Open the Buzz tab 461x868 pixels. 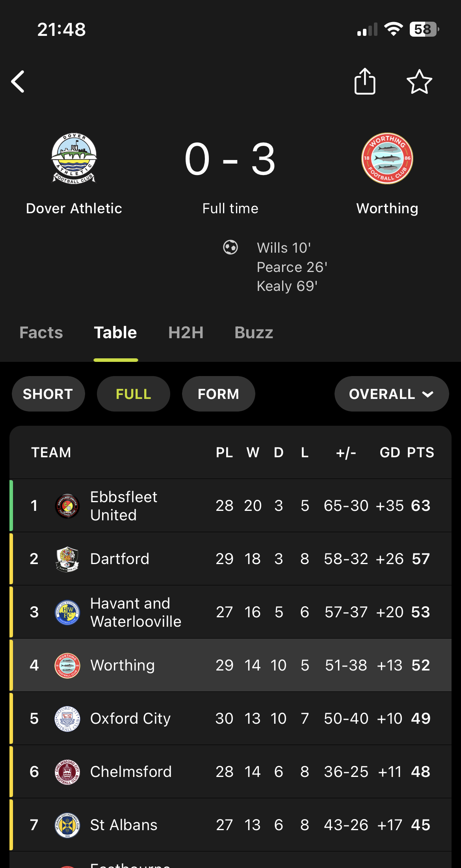(x=254, y=333)
